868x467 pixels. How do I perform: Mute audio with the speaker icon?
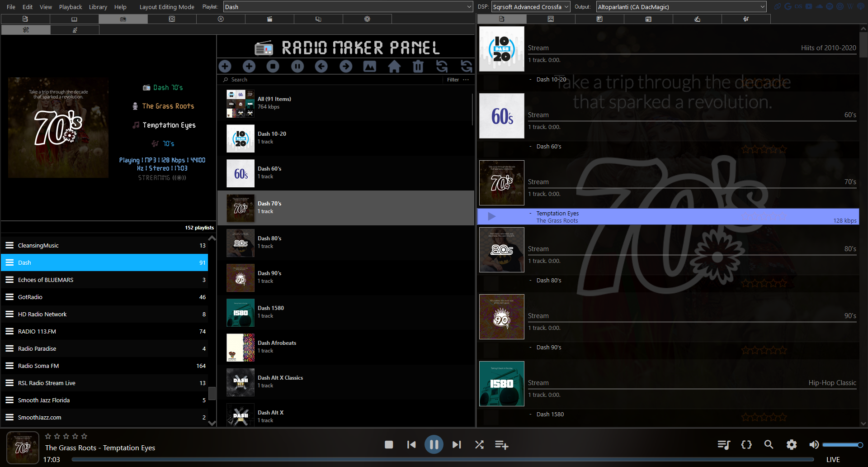814,445
